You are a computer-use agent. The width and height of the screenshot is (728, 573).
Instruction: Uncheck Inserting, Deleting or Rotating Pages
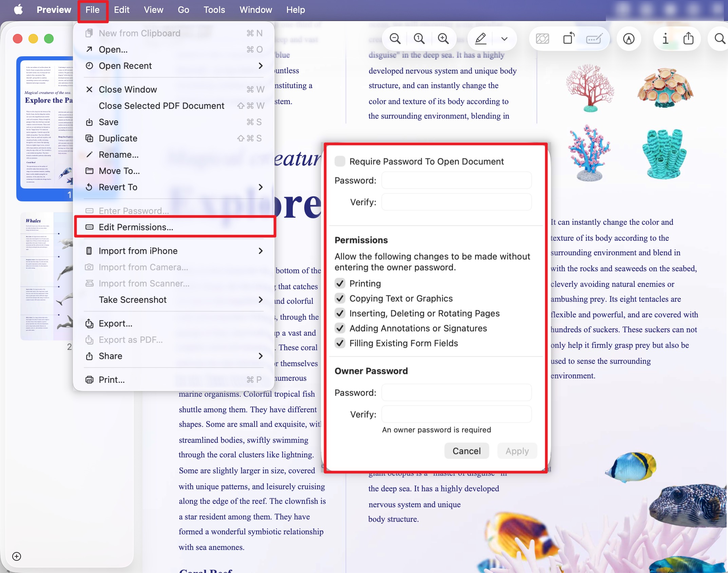(x=340, y=313)
